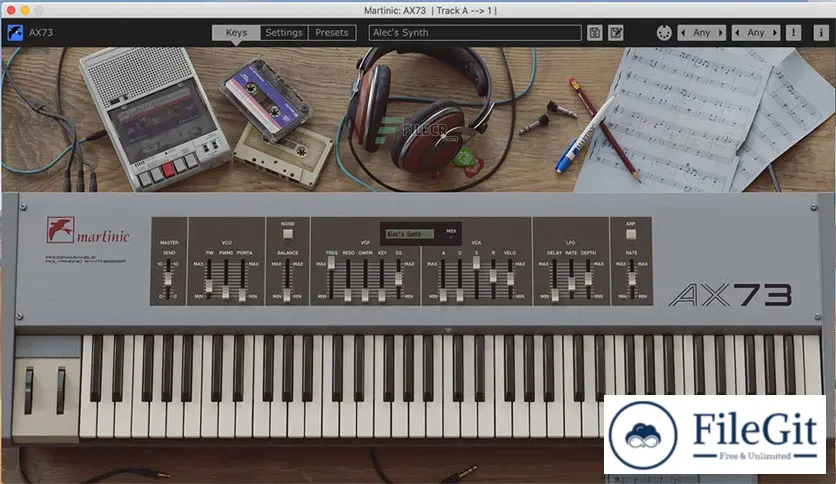Click right arrow of Any selector beside MIDI icon

721,33
